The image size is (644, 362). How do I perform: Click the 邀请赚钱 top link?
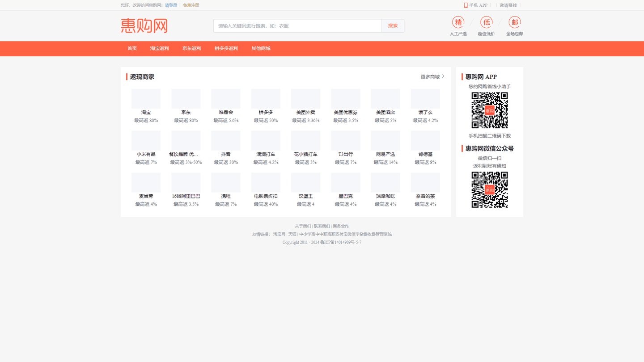[x=508, y=5]
